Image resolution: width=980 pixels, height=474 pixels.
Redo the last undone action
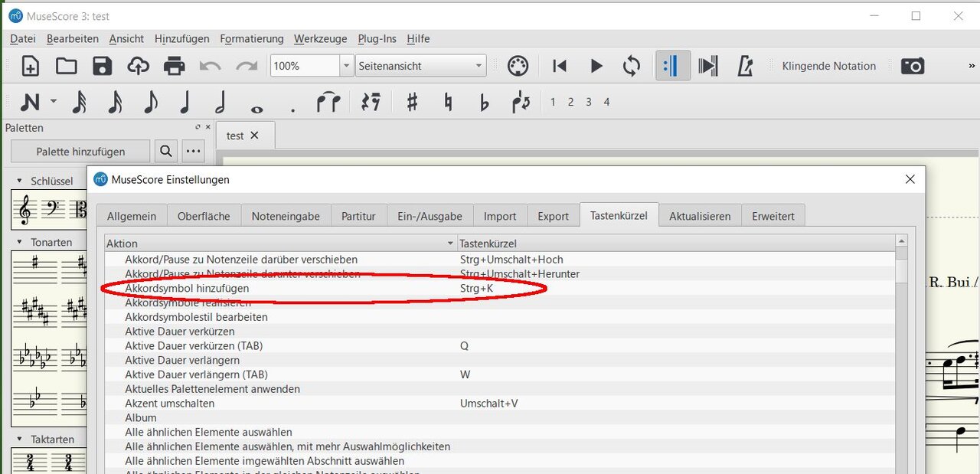coord(247,66)
